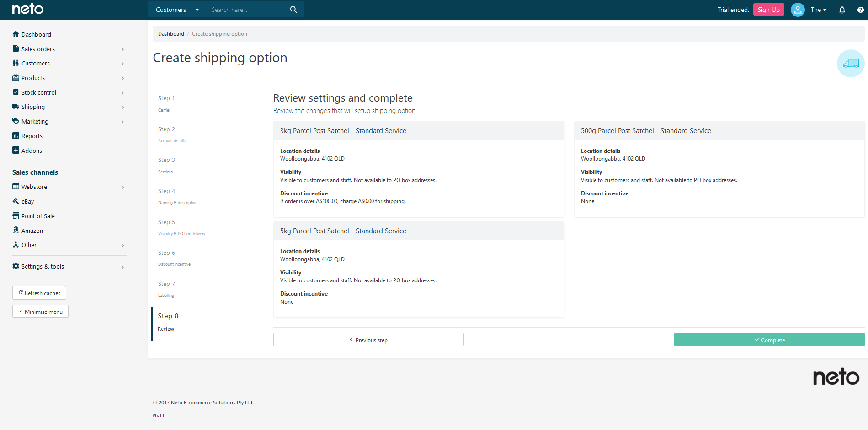Go to Step 7 Labelling
Viewport: 868px width, 430px height.
(x=166, y=289)
